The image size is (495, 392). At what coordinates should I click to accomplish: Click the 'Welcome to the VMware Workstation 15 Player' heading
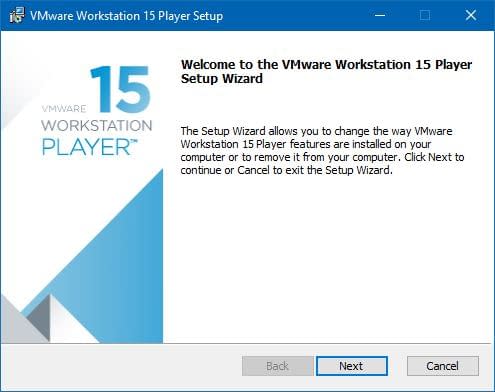pyautogui.click(x=326, y=71)
